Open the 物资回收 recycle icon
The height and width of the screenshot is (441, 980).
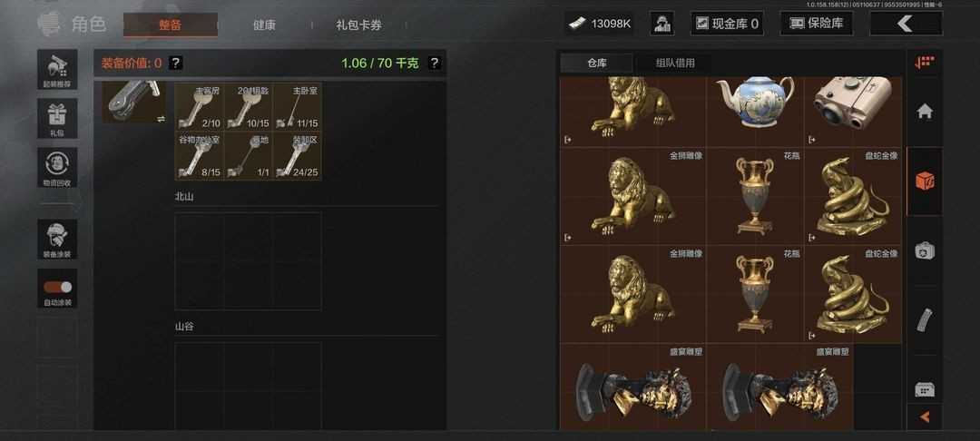pyautogui.click(x=57, y=167)
